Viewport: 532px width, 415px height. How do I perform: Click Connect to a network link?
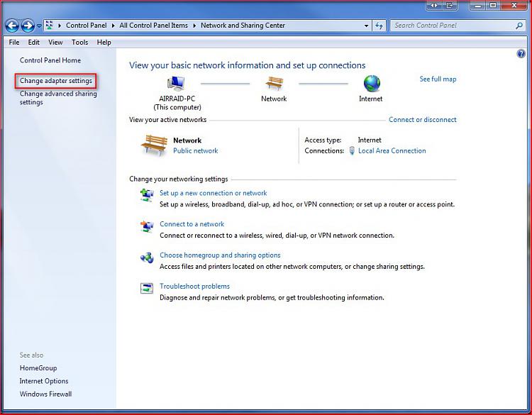tap(192, 224)
